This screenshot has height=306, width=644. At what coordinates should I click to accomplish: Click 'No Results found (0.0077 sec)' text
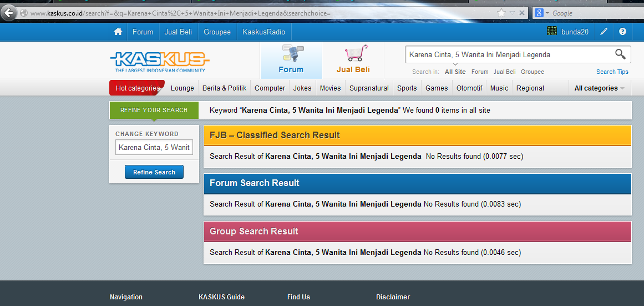474,156
